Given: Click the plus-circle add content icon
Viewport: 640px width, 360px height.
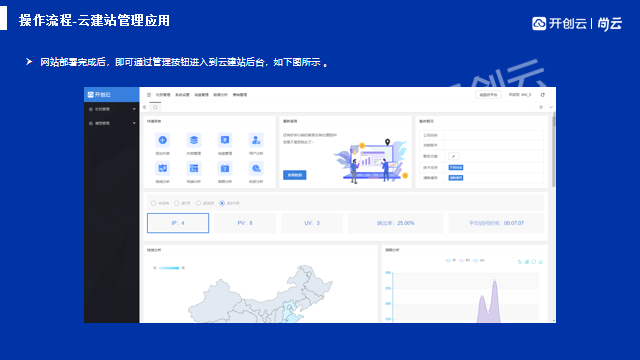Looking at the screenshot, I should (x=162, y=140).
